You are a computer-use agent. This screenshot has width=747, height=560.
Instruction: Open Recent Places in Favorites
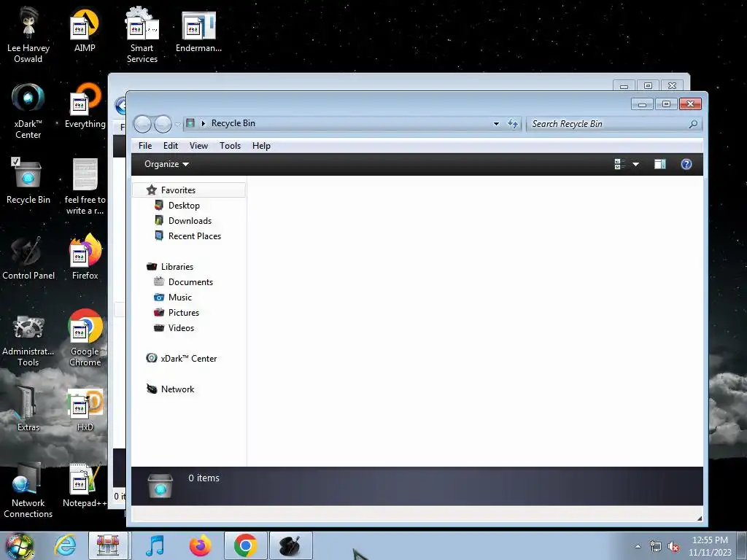pyautogui.click(x=194, y=236)
